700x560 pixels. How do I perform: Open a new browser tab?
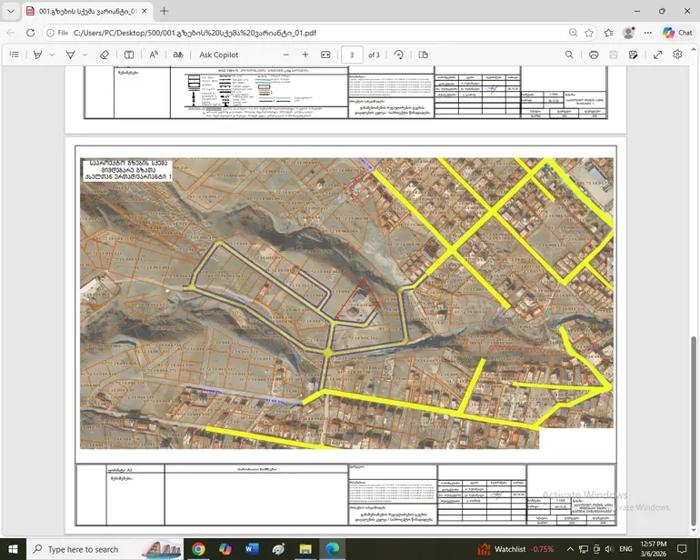[x=164, y=11]
